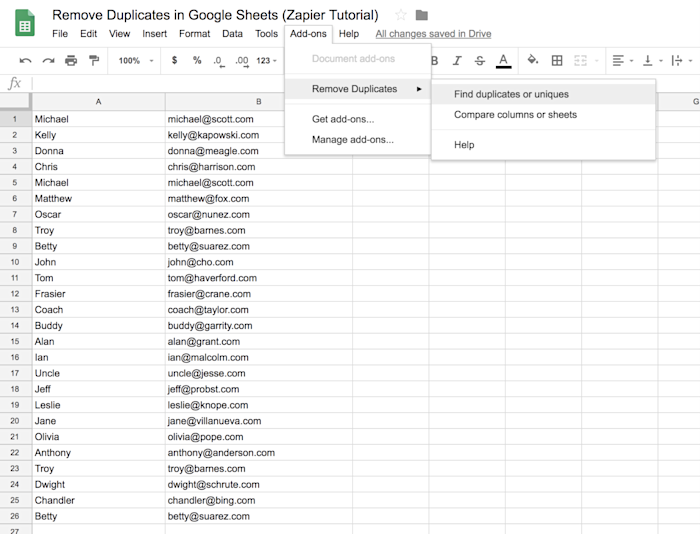700x534 pixels.
Task: Open the View menu
Action: (119, 33)
